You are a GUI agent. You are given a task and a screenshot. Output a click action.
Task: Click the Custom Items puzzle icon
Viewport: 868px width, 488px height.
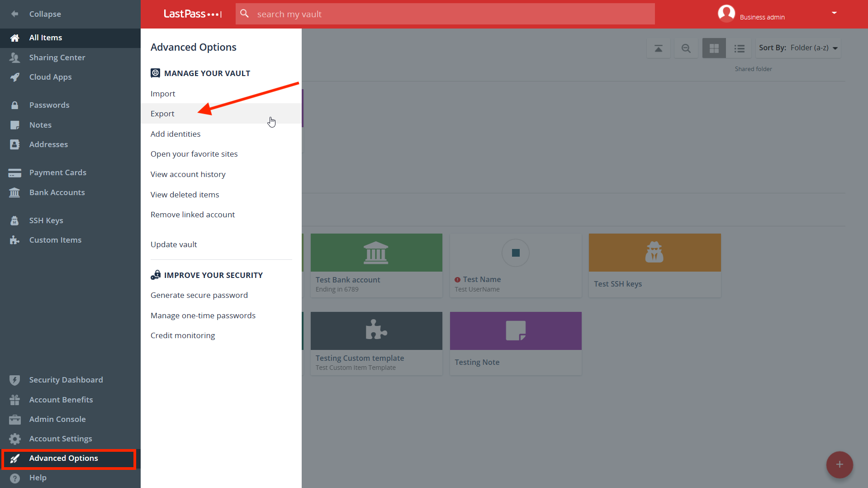tap(15, 240)
